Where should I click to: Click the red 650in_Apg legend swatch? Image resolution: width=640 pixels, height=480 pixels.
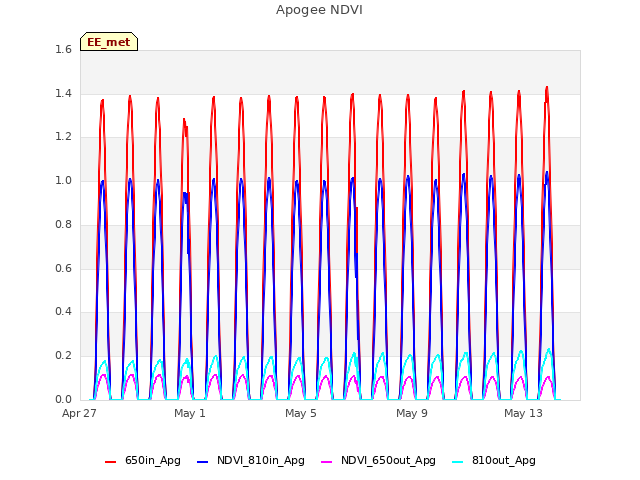point(111,462)
